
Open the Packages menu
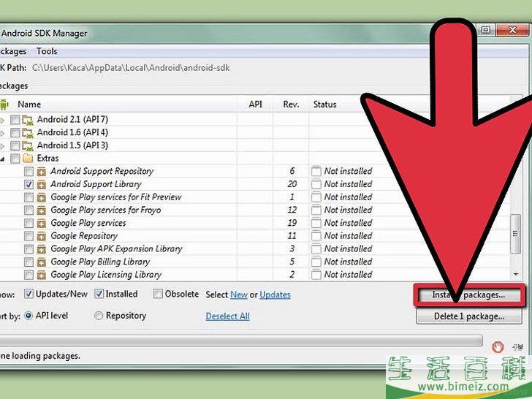(x=13, y=51)
